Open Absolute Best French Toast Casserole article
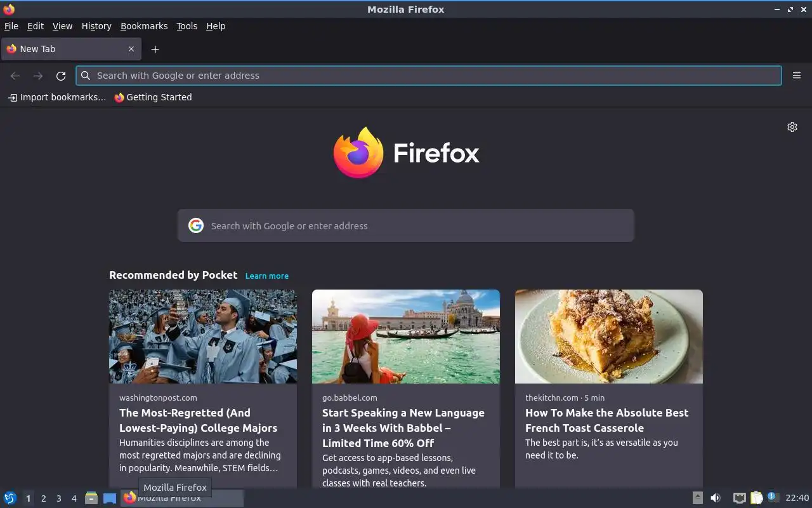812x508 pixels. (x=606, y=420)
